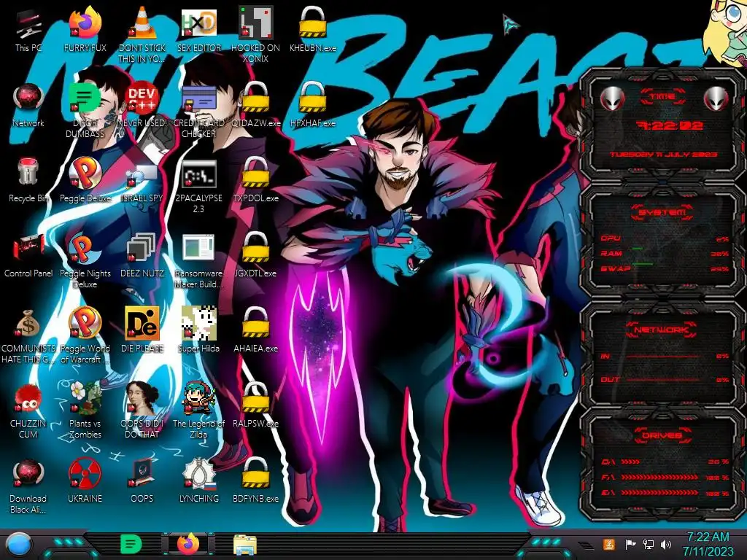The width and height of the screenshot is (747, 560).
Task: Click the NETWORK widget header
Action: pos(662,330)
